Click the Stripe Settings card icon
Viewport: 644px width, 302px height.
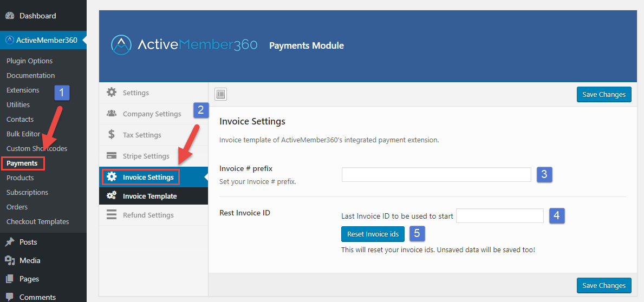pos(111,156)
